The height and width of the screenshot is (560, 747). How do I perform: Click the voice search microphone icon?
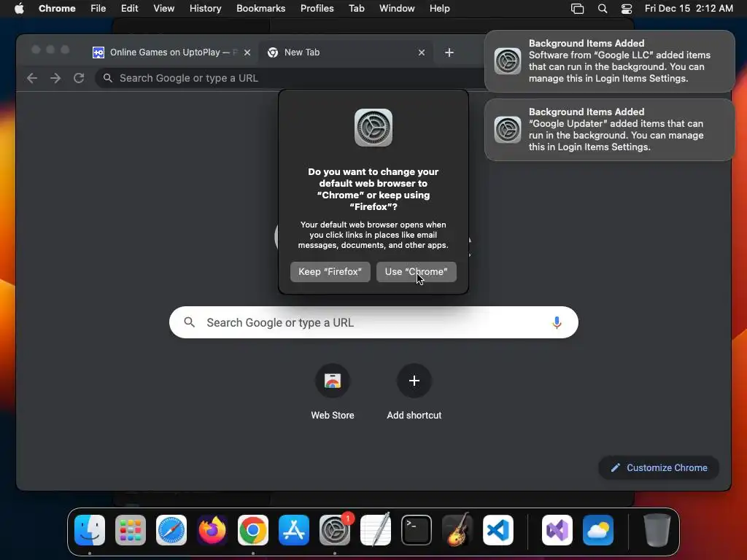pos(557,322)
